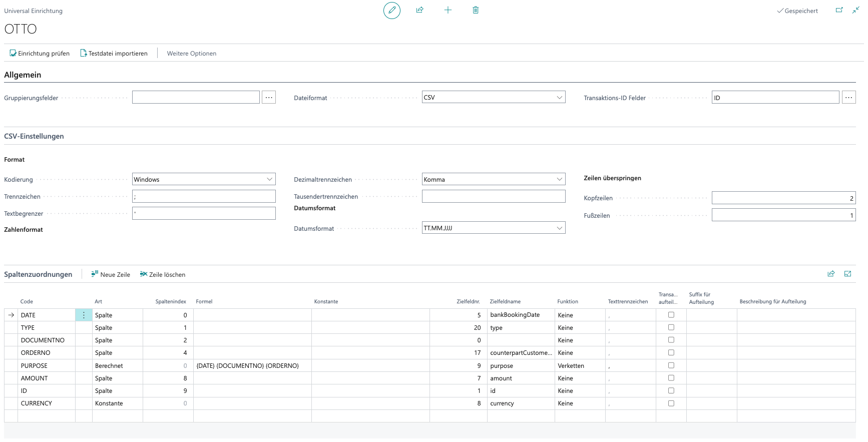This screenshot has width=868, height=442.
Task: Enable Transaktion aufteilen checkbox for DATE row
Action: click(671, 315)
